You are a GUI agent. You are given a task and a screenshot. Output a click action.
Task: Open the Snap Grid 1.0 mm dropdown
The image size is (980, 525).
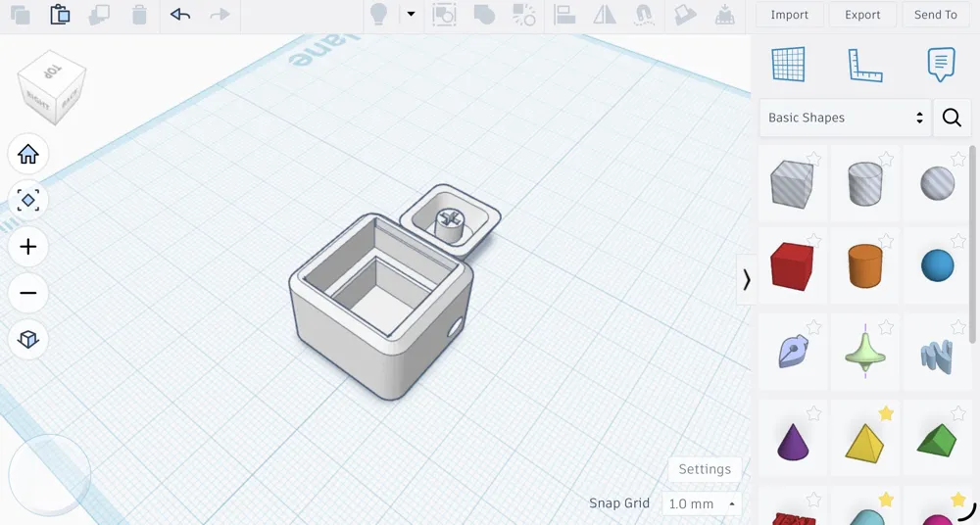tap(701, 503)
